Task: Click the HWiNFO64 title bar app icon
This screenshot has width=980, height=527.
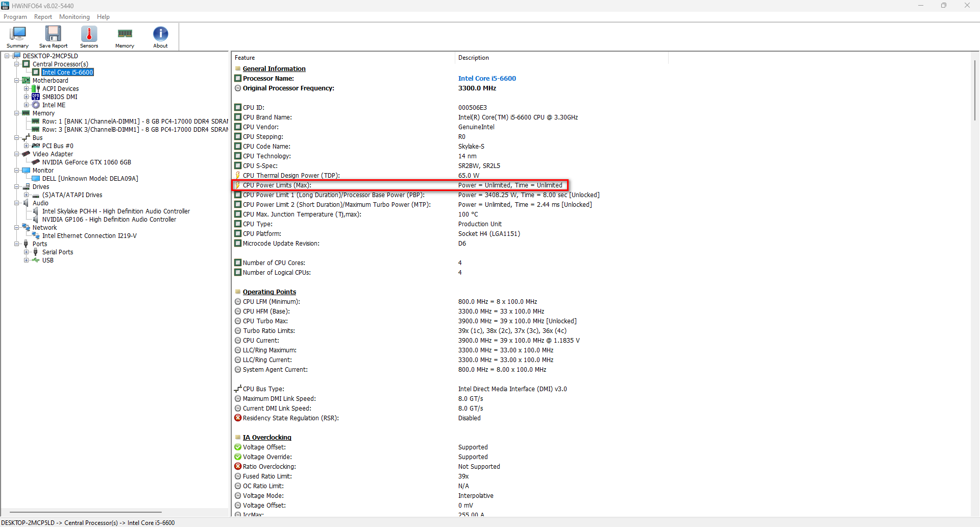Action: coord(5,6)
